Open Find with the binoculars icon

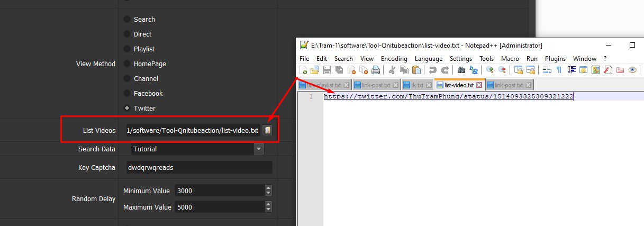(461, 70)
